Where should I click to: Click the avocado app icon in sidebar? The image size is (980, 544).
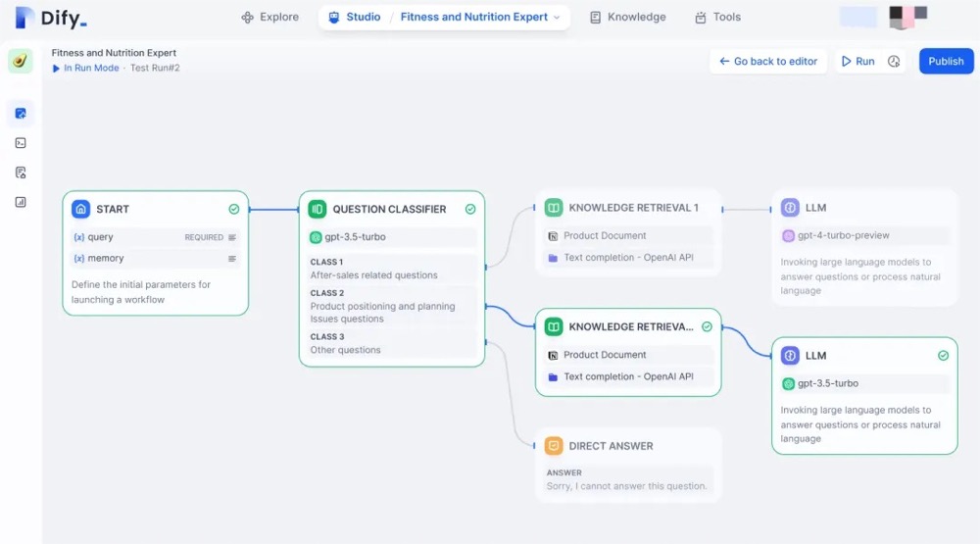(20, 62)
